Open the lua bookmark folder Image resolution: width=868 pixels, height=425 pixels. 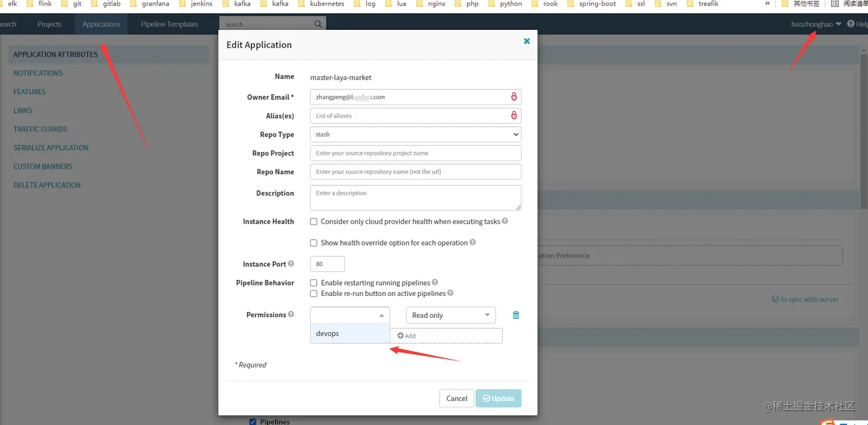click(396, 3)
